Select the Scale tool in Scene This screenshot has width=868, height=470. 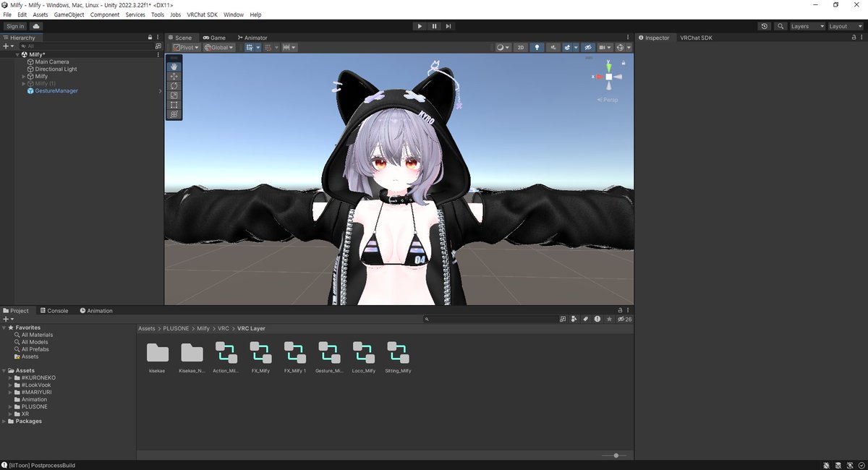click(x=174, y=95)
